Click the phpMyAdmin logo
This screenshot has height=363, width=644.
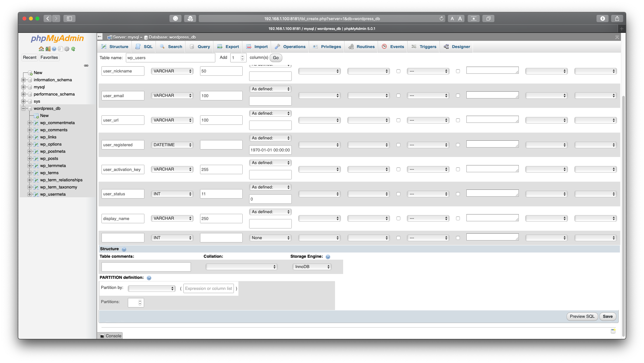point(57,38)
